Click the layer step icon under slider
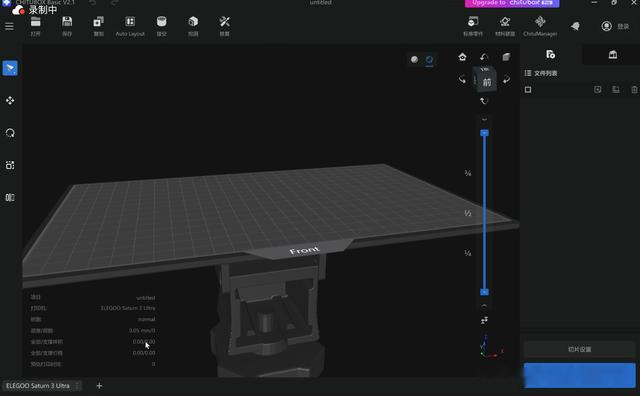Image resolution: width=640 pixels, height=396 pixels. point(484,320)
